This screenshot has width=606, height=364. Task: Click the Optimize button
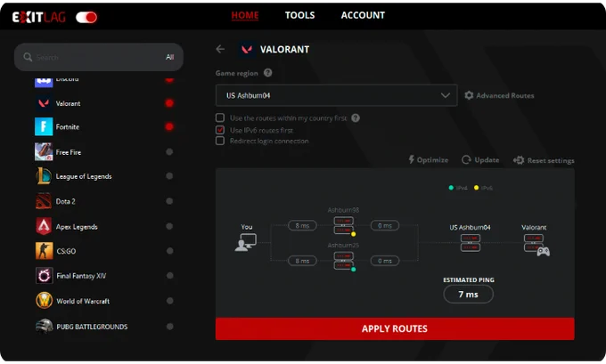(x=429, y=160)
